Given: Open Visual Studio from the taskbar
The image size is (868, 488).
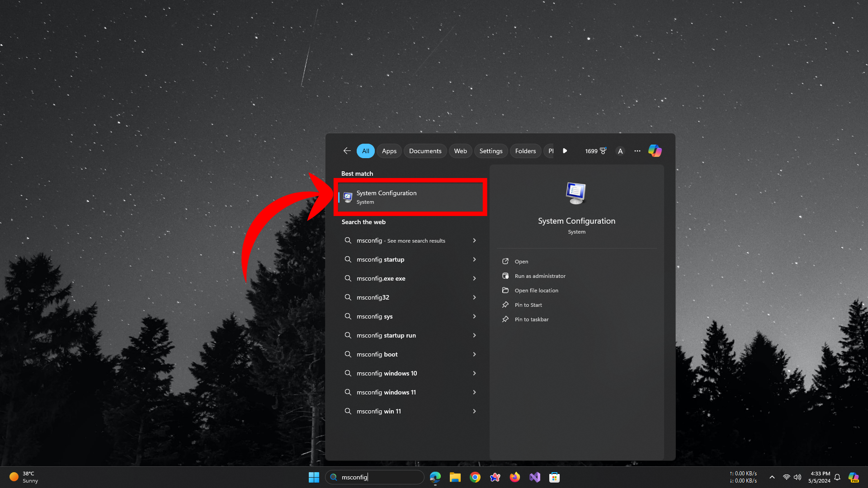Looking at the screenshot, I should pos(535,477).
